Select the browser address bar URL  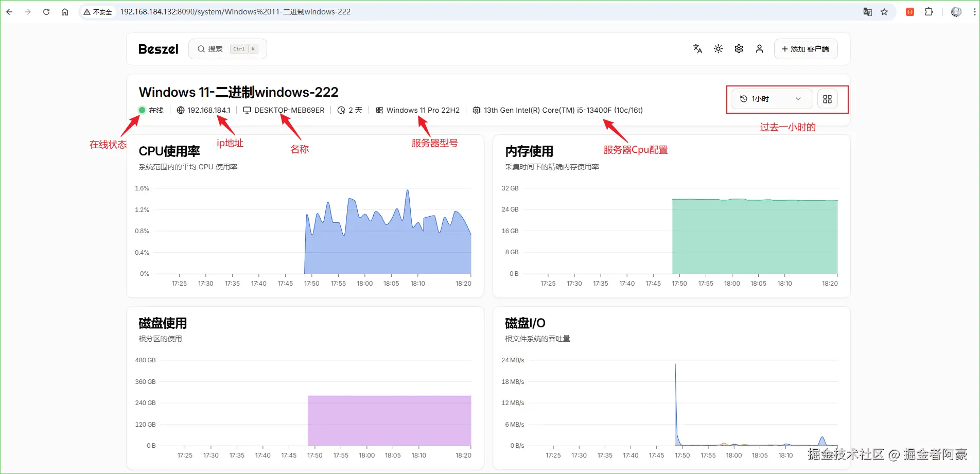coord(235,12)
